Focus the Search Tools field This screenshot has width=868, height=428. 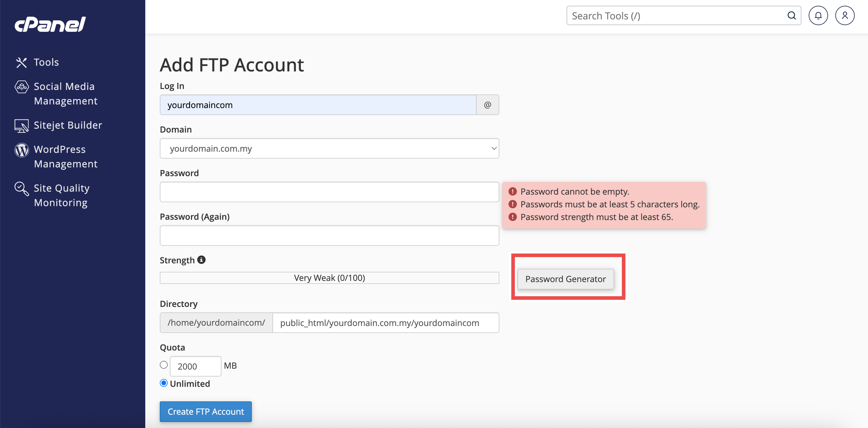click(683, 15)
